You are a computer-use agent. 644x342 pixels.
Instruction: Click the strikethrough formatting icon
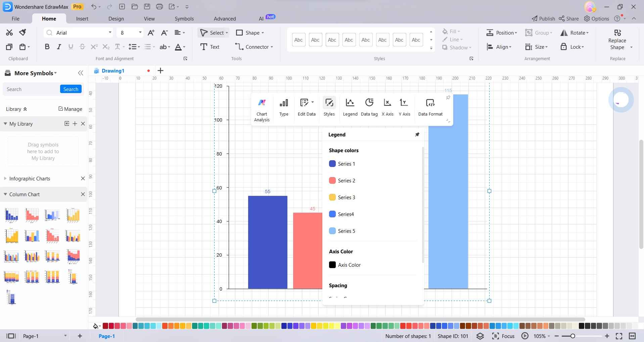point(82,47)
